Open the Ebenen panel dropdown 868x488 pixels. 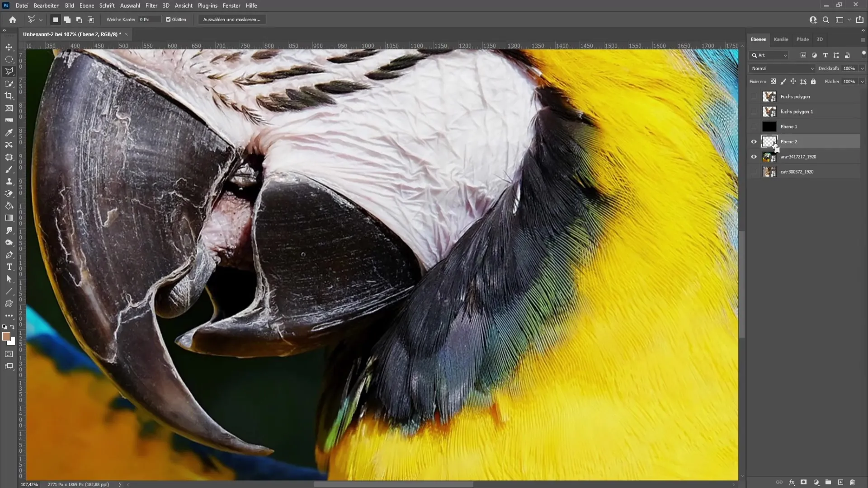click(x=862, y=39)
